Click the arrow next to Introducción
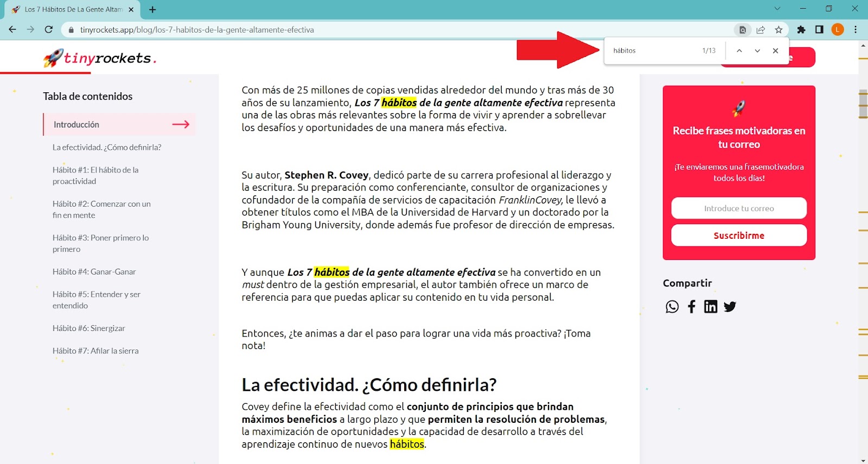Viewport: 868px width, 464px height. point(181,124)
